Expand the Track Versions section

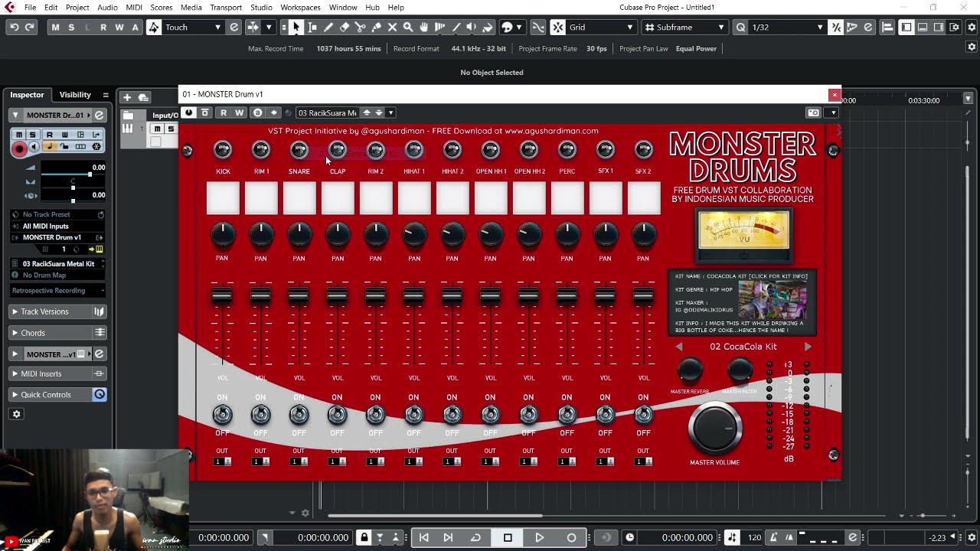click(x=57, y=311)
